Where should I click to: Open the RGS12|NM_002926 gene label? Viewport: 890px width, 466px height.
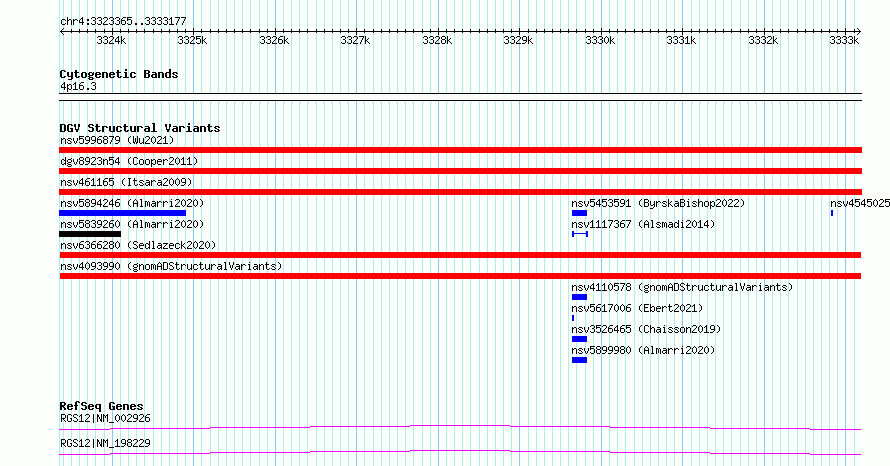coord(105,418)
